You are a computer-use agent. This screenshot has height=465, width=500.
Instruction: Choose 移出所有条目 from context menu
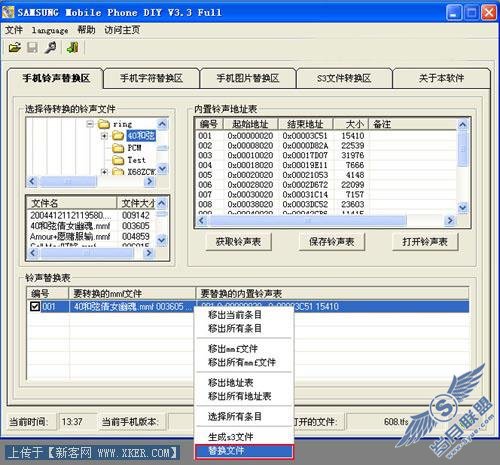click(244, 328)
